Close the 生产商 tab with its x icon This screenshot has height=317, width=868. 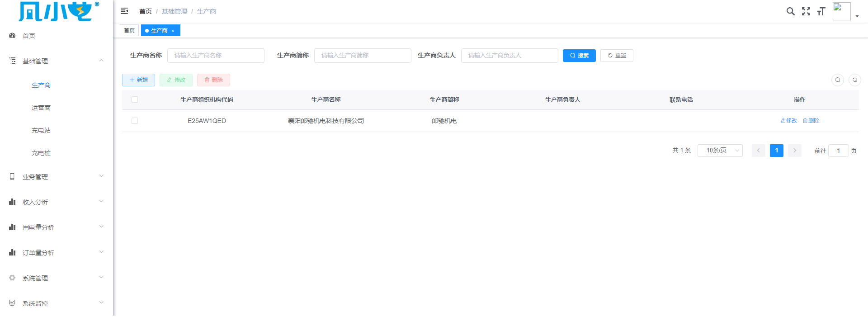[173, 31]
